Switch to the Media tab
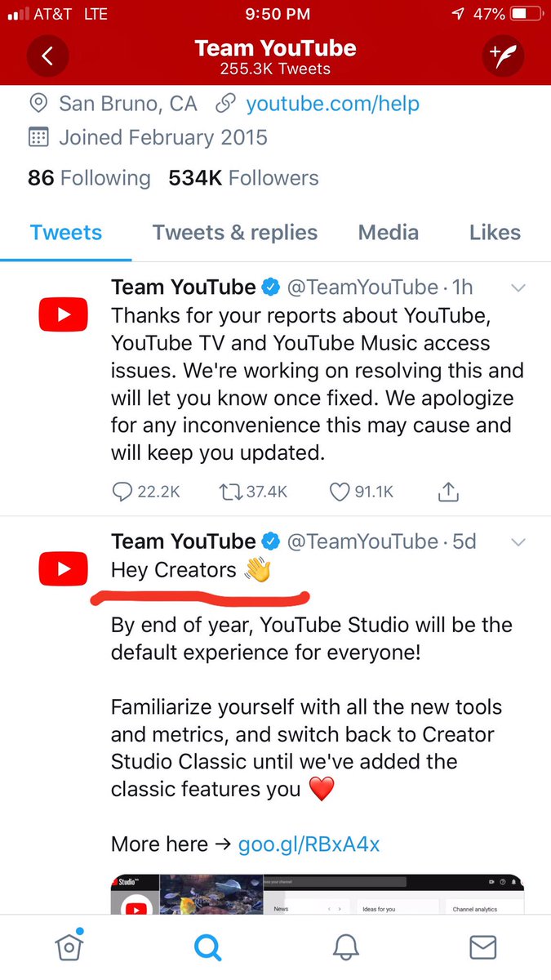551x980 pixels. click(x=390, y=233)
